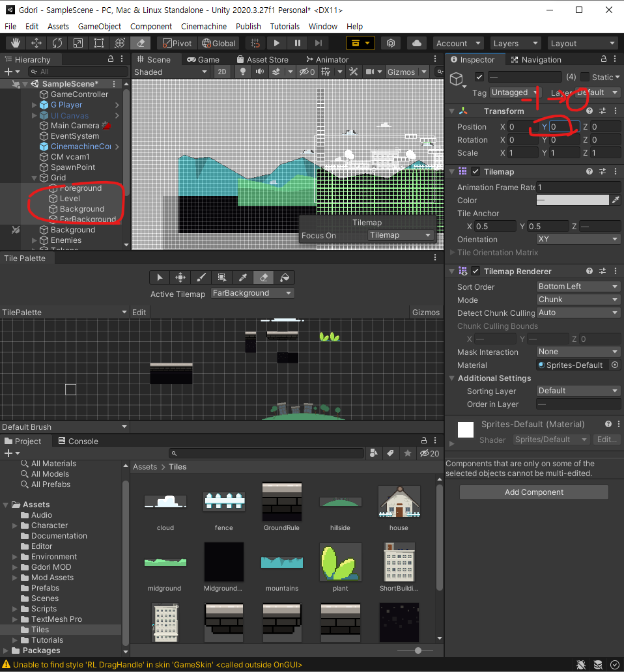The height and width of the screenshot is (672, 624).
Task: Expand Tile Orientation Matrix foldout
Action: click(451, 253)
